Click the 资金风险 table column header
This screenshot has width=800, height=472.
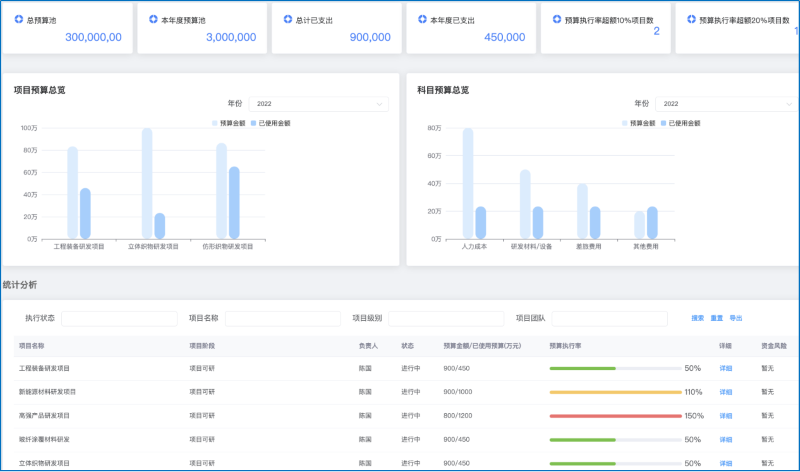click(774, 346)
